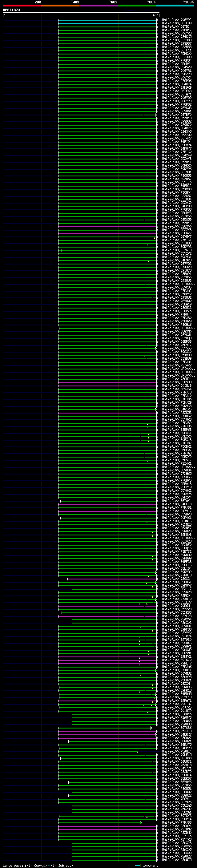Click on UniRef100_O24305
Screen dimensions: 197x868
click(x=176, y=132)
